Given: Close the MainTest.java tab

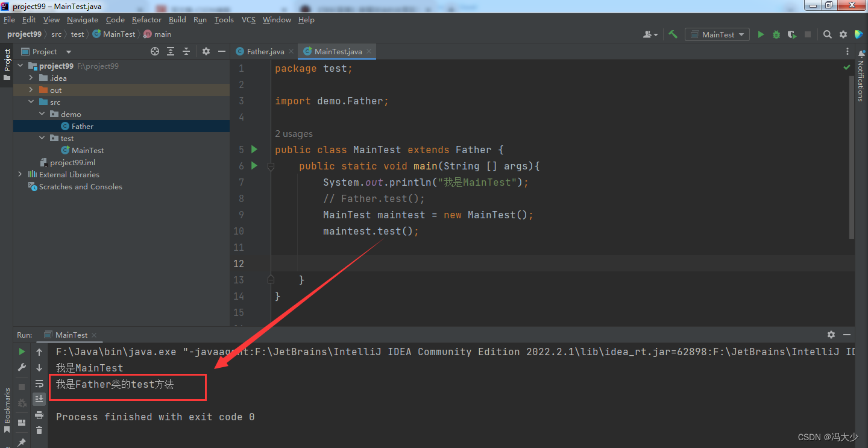Looking at the screenshot, I should 369,51.
